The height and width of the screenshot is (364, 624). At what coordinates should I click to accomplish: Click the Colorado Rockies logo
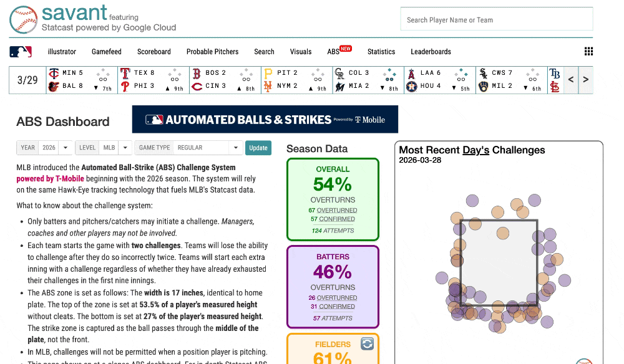[x=339, y=73]
